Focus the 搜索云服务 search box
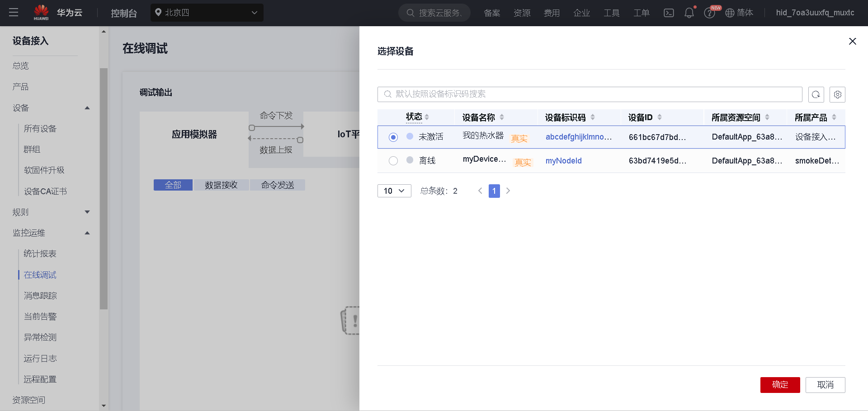The image size is (868, 411). 434,13
